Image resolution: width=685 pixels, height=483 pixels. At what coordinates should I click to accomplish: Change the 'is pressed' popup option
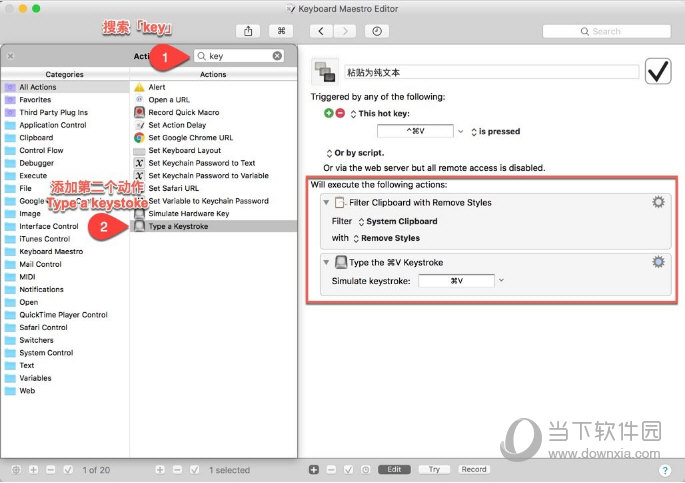point(496,131)
